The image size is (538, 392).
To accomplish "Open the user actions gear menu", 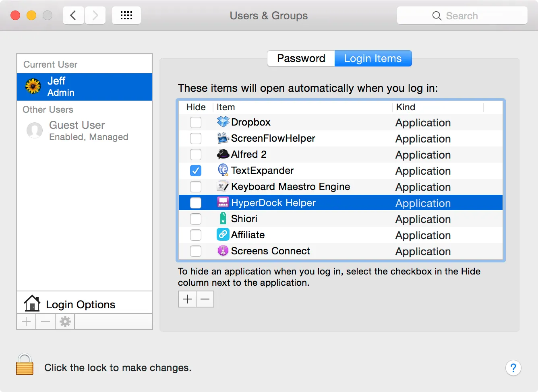I will pos(65,322).
